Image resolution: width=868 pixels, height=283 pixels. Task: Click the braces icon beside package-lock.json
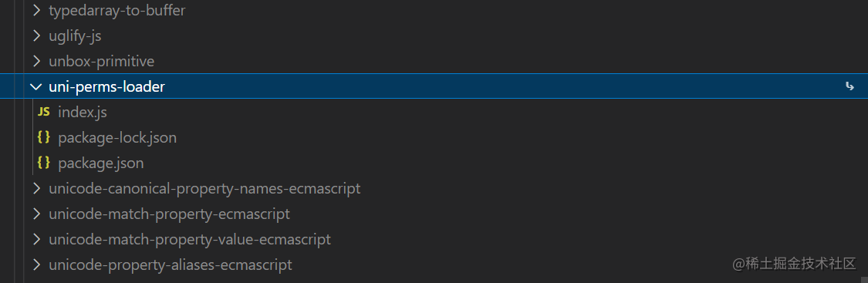pyautogui.click(x=43, y=137)
